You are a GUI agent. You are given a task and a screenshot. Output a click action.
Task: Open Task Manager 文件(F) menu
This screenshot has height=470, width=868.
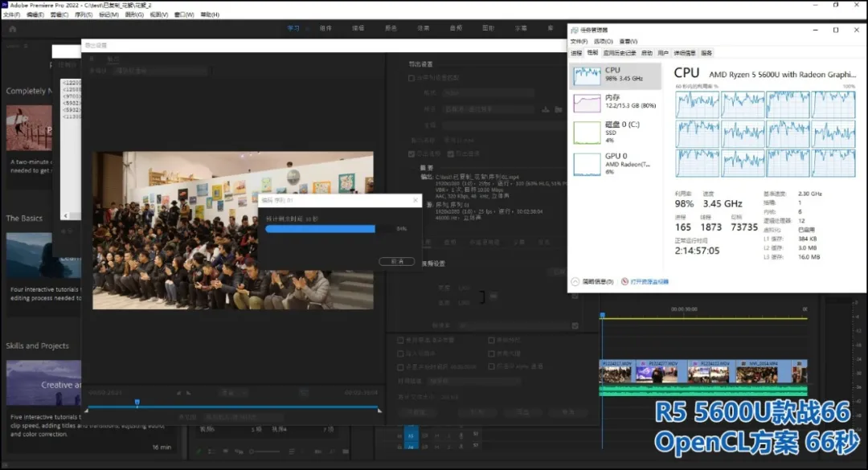(x=579, y=42)
